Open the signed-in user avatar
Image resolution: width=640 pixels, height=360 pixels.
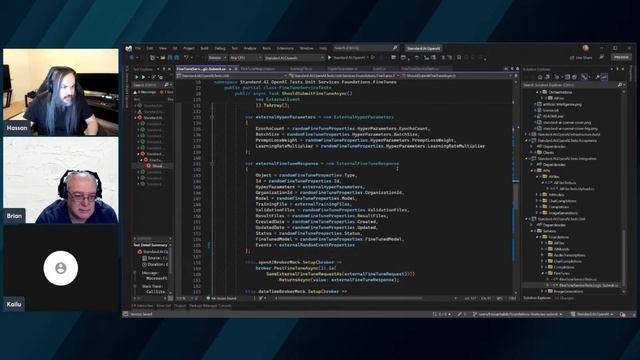(586, 48)
